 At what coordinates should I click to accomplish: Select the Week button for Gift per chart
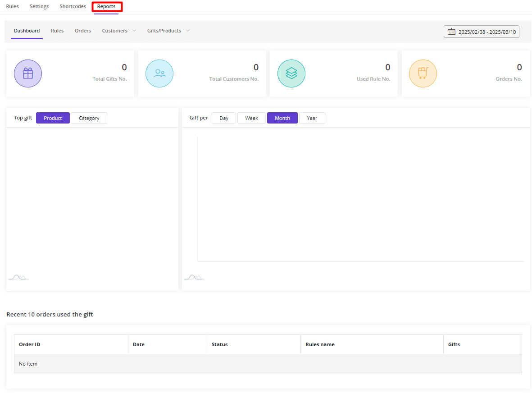tap(251, 118)
